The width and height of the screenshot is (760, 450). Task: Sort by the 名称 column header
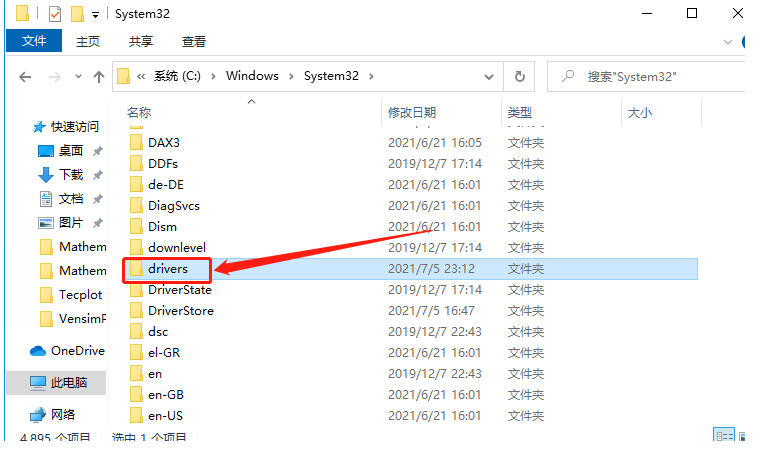click(x=139, y=112)
